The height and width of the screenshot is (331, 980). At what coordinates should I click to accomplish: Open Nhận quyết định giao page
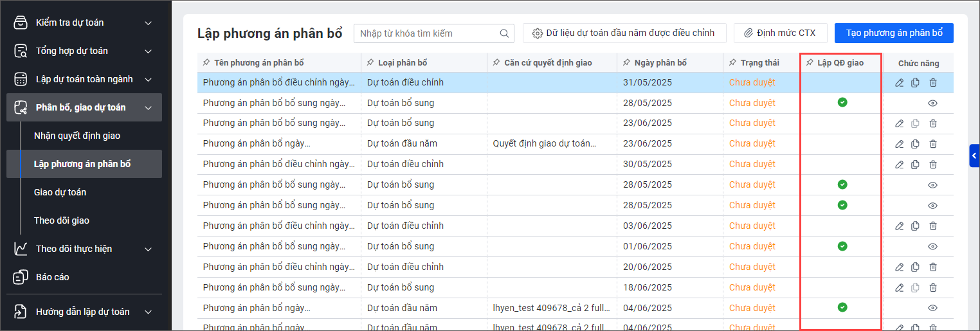point(77,136)
